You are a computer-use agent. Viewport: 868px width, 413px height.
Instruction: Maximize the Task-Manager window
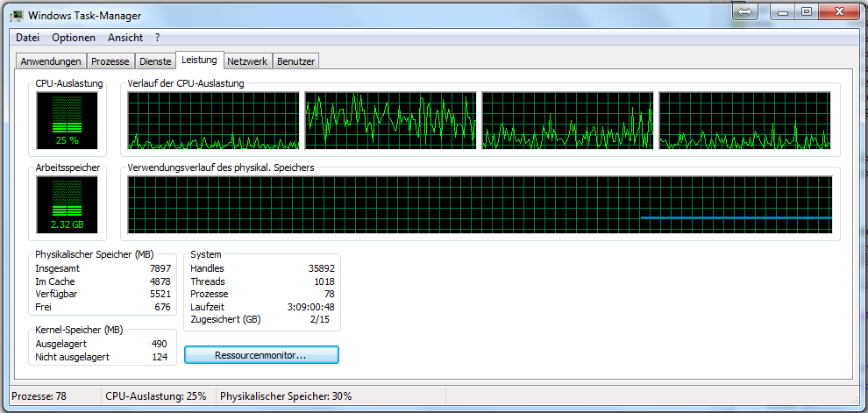click(806, 11)
